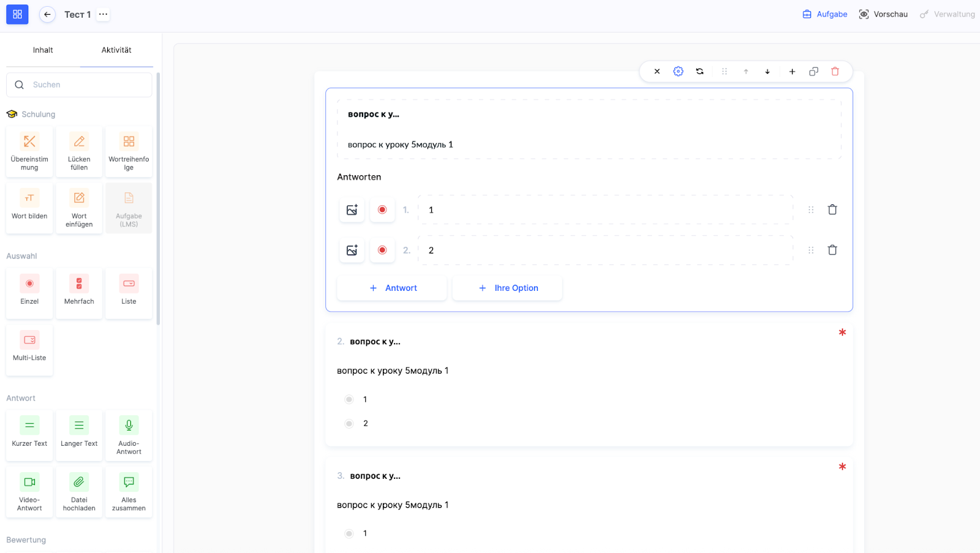The image size is (980, 553).
Task: Select option 1 in question 2
Action: tap(349, 399)
